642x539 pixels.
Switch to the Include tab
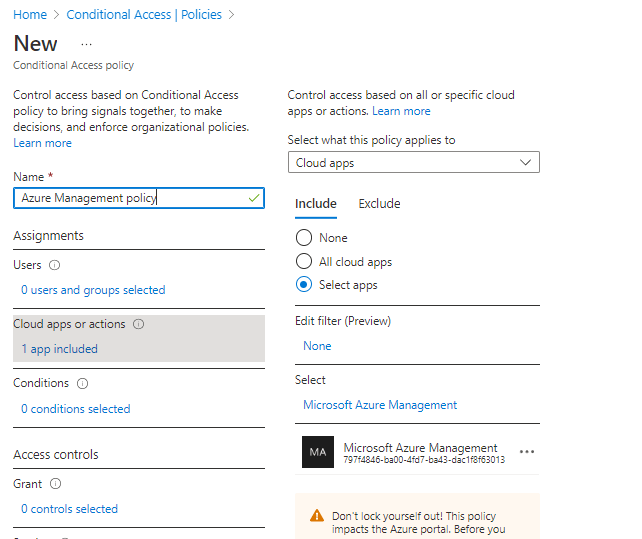[x=315, y=204]
